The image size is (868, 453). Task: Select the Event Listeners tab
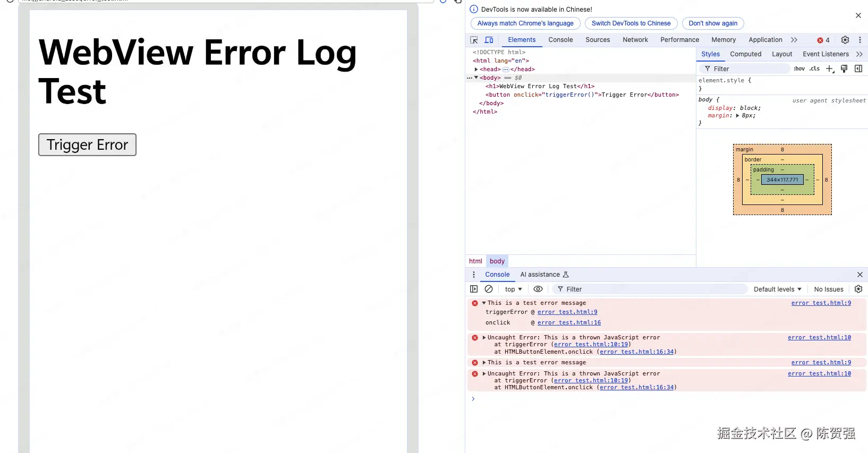[826, 54]
